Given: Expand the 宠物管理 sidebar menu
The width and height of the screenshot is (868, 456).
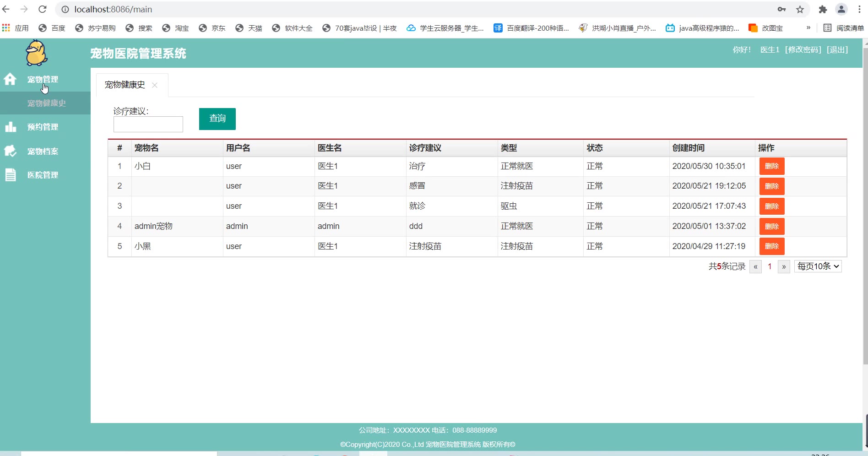Looking at the screenshot, I should coord(43,79).
